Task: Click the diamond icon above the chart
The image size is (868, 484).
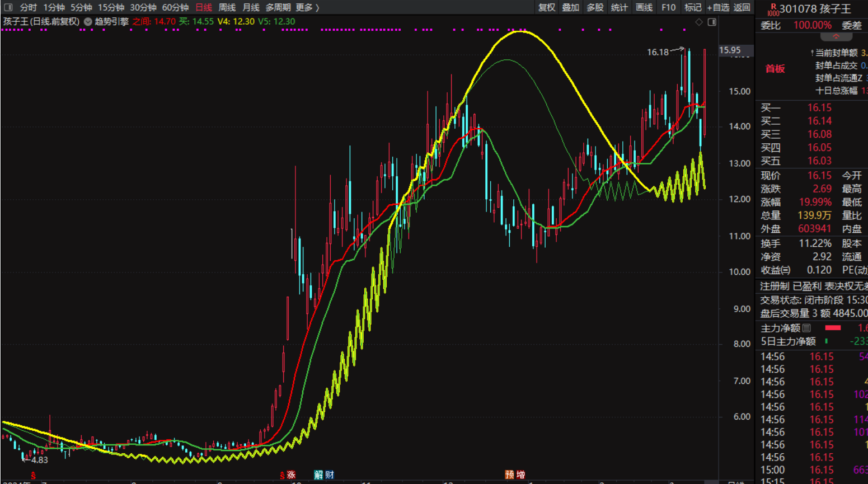Action: 698,22
